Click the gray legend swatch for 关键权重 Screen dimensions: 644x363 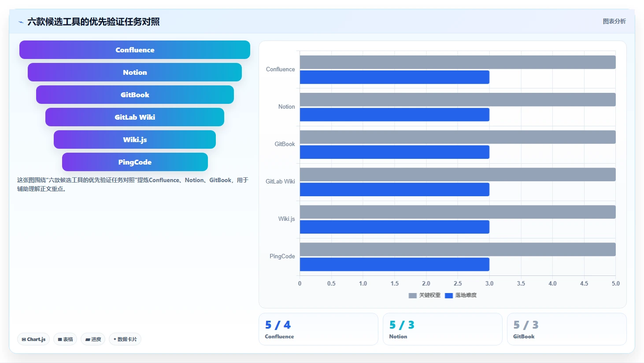[413, 296]
